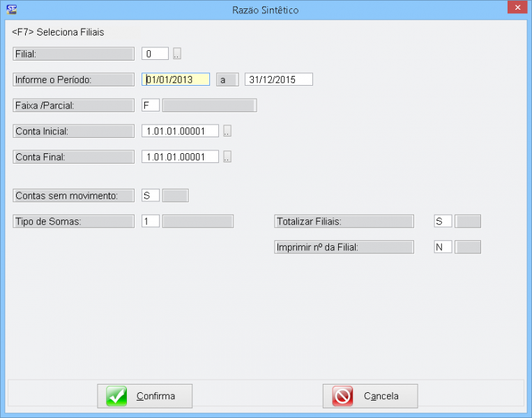Click the Faixa/Parcial input field
The width and height of the screenshot is (532, 418).
pyautogui.click(x=151, y=105)
